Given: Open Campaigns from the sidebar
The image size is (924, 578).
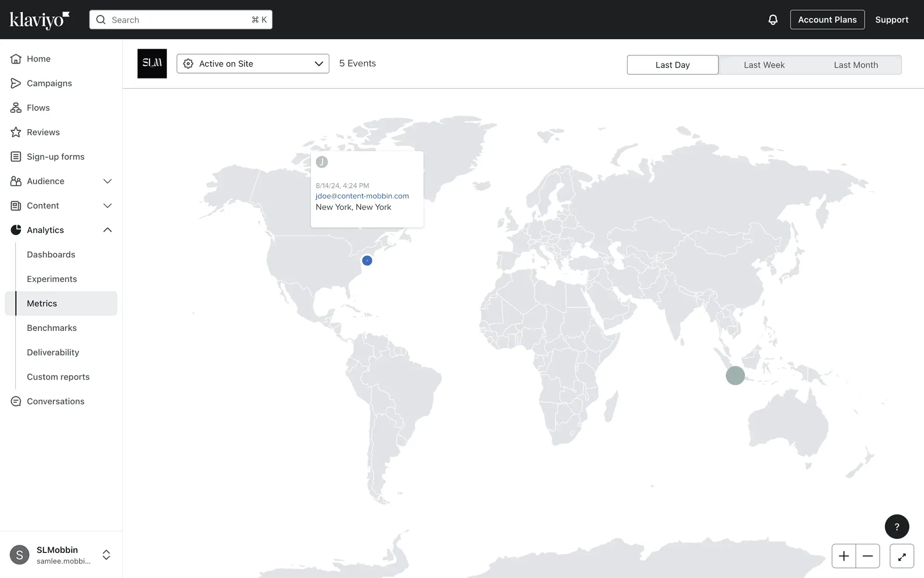Looking at the screenshot, I should point(49,83).
